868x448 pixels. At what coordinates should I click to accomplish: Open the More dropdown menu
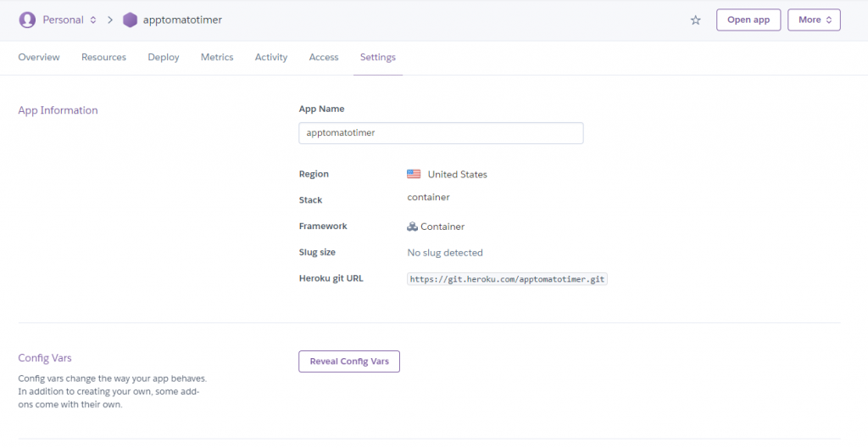[x=814, y=20]
